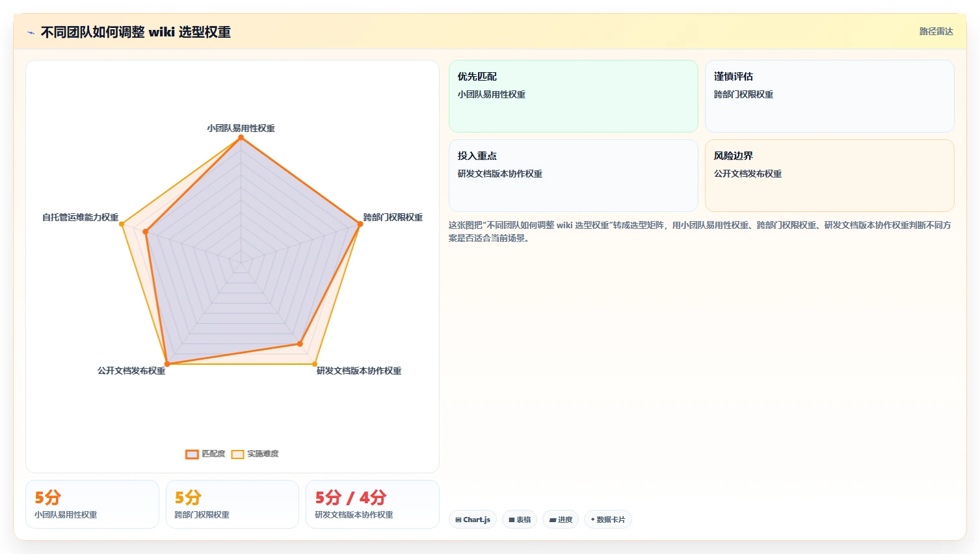Click the page title 不同团队如何调整 wiki 选型权重
The image size is (980, 554).
136,32
